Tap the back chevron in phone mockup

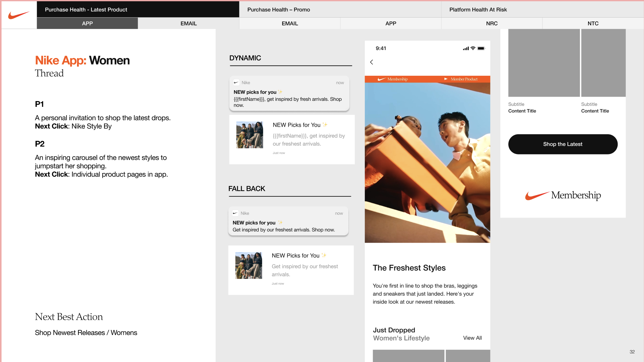[371, 62]
